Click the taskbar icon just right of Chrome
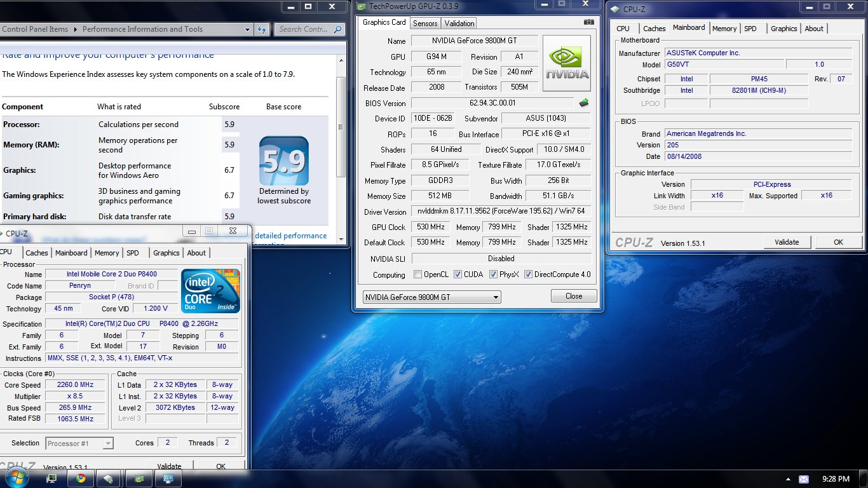Image resolution: width=868 pixels, height=488 pixels. (x=109, y=479)
